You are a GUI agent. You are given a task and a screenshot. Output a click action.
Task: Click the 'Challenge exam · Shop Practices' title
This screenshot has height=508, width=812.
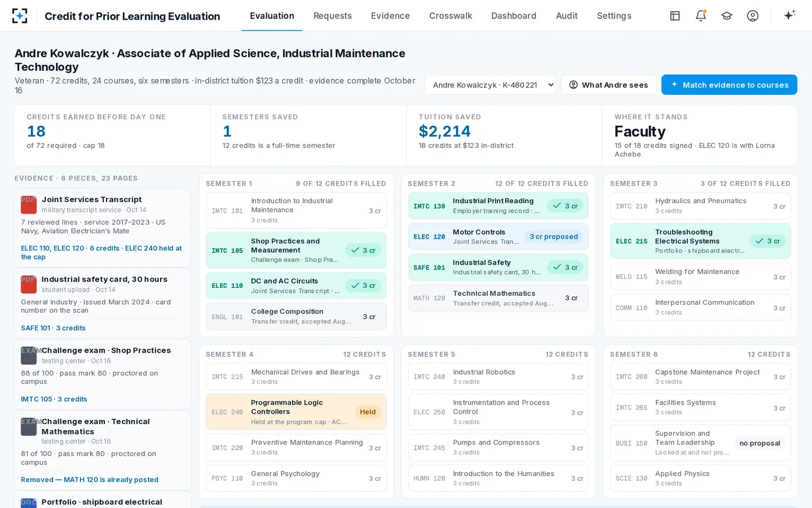(106, 351)
